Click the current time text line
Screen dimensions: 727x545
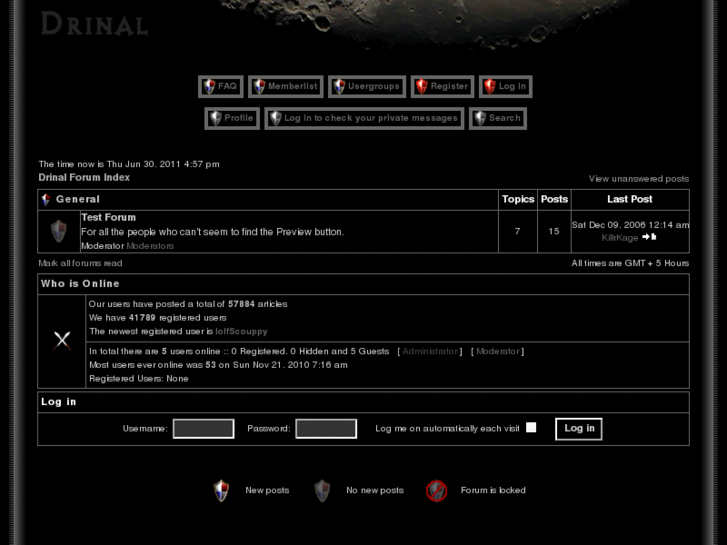coord(129,164)
